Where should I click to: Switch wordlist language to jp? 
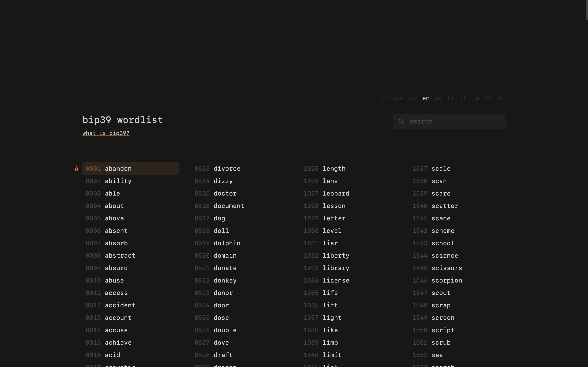475,98
